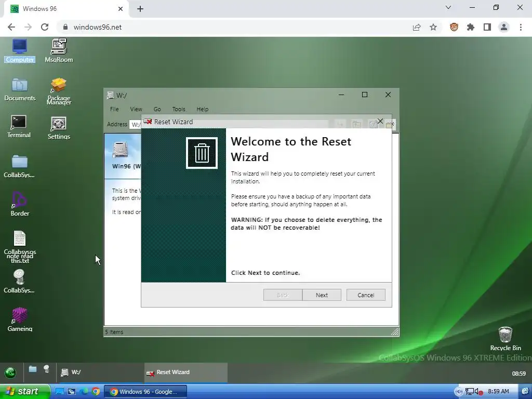The image size is (532, 399).
Task: Click Reset Wizard taskbar button
Action: click(185, 373)
